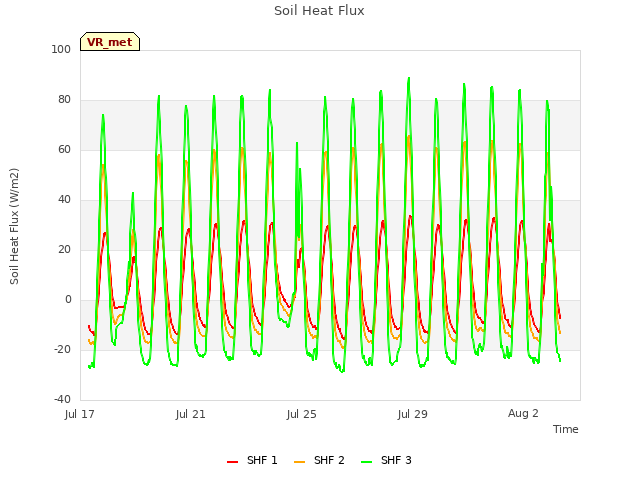
Task: Click the green SHF 3 legend swatch
Action: point(367,462)
